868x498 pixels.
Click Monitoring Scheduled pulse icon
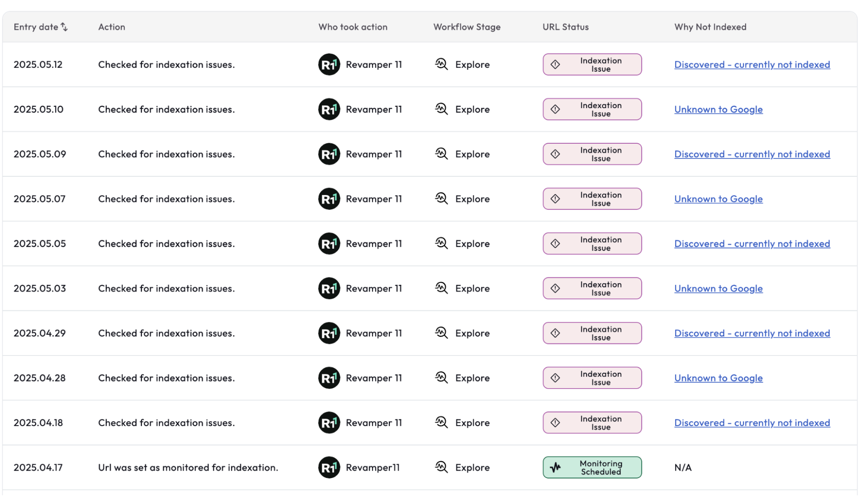(x=555, y=468)
